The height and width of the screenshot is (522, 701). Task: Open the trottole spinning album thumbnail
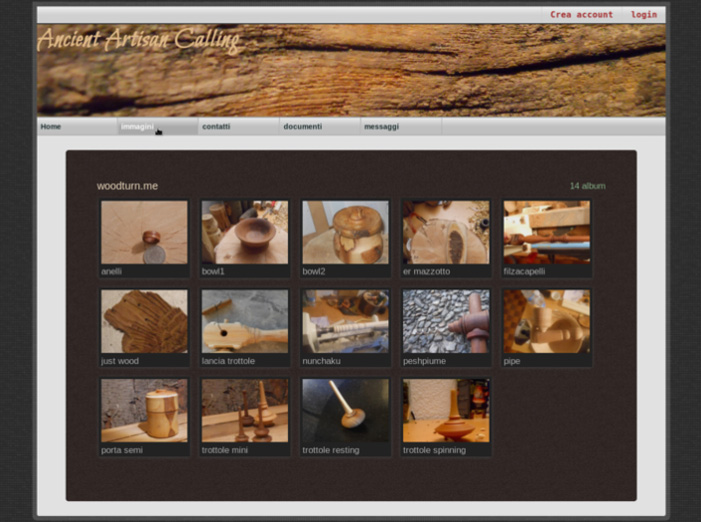[446, 410]
